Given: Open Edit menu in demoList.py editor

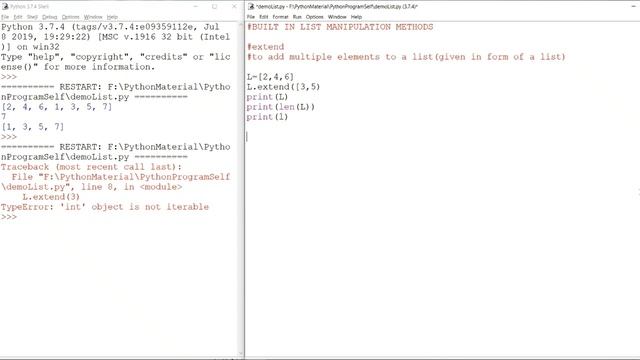Looking at the screenshot, I should (x=264, y=17).
